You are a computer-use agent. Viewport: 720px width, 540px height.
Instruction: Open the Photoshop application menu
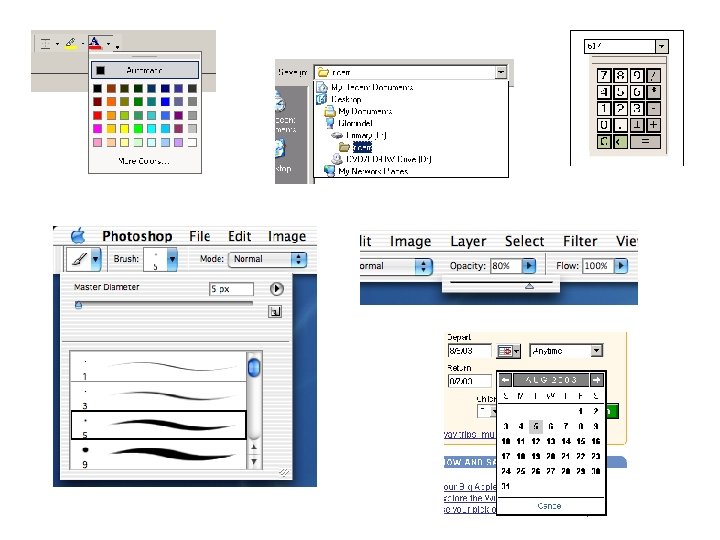(x=137, y=236)
